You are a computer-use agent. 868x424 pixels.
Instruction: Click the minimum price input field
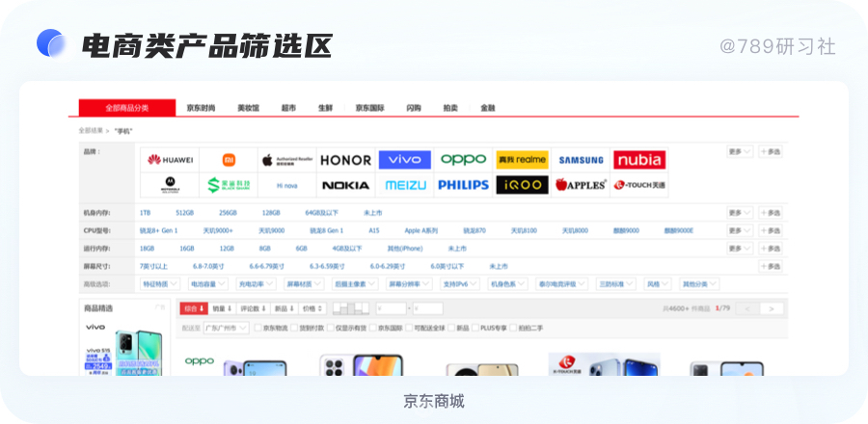coord(392,308)
